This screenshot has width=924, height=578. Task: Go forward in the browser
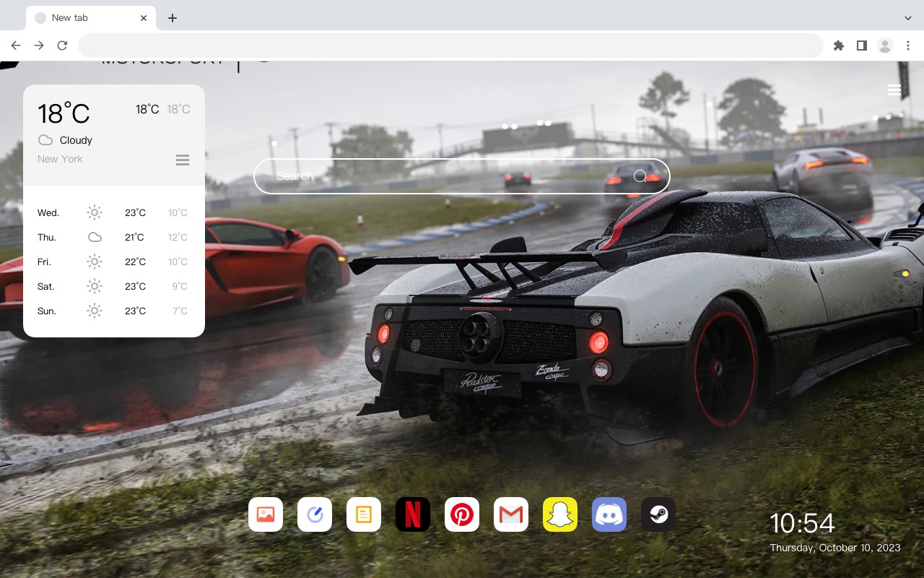[39, 46]
